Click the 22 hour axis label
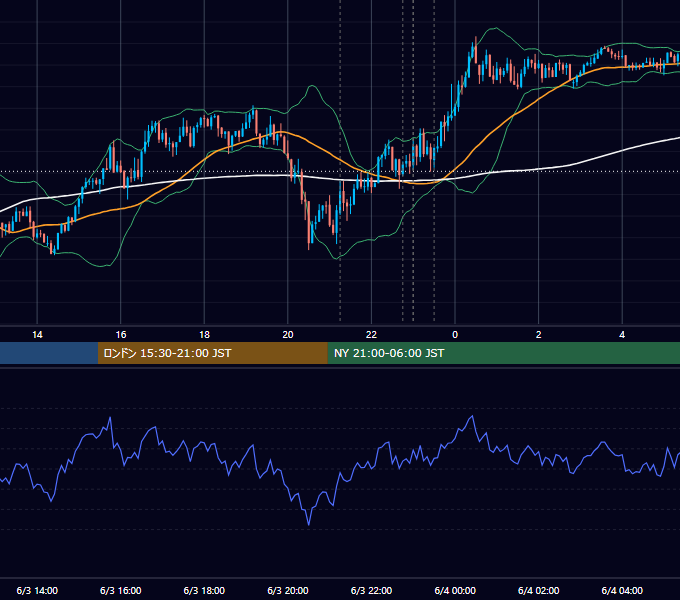The image size is (680, 600). 371,335
